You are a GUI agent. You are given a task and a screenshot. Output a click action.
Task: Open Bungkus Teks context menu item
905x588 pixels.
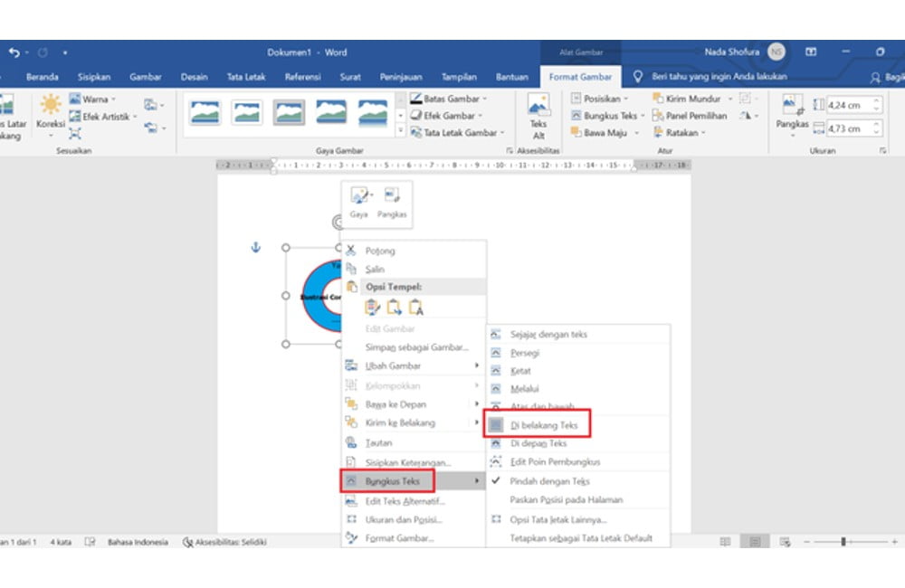point(392,481)
